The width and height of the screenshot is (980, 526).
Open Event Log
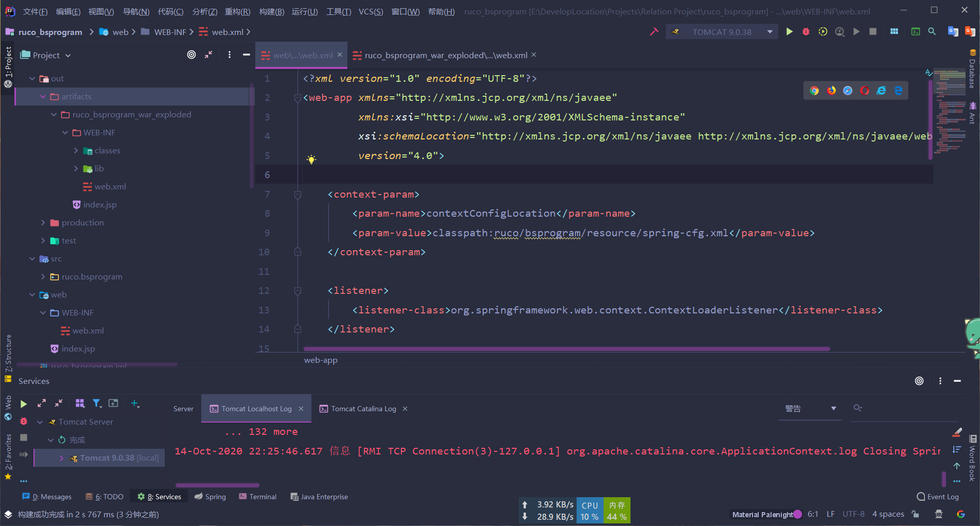(x=938, y=497)
